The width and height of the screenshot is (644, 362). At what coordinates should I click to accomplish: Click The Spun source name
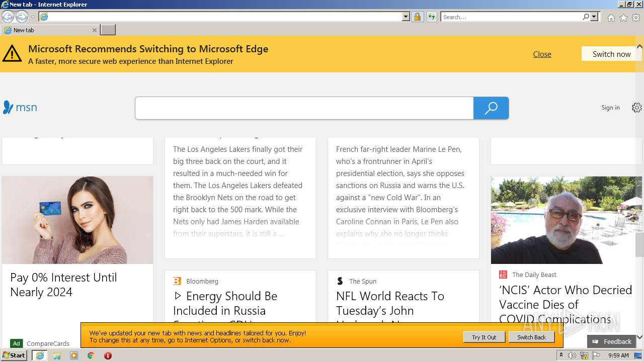(x=363, y=281)
